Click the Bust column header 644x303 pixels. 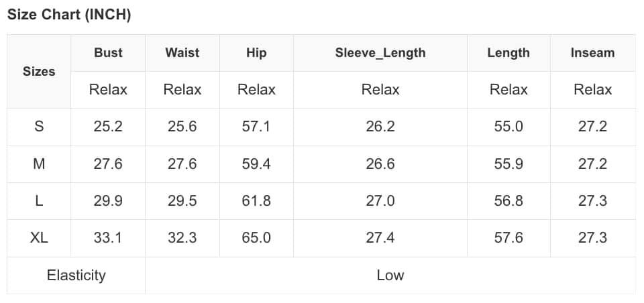(x=108, y=53)
